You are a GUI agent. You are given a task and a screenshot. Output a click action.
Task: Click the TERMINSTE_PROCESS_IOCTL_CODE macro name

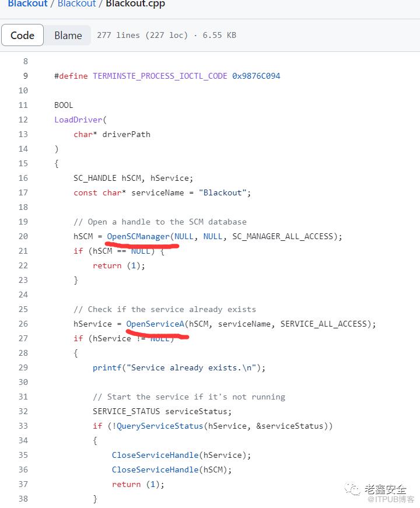tap(160, 76)
